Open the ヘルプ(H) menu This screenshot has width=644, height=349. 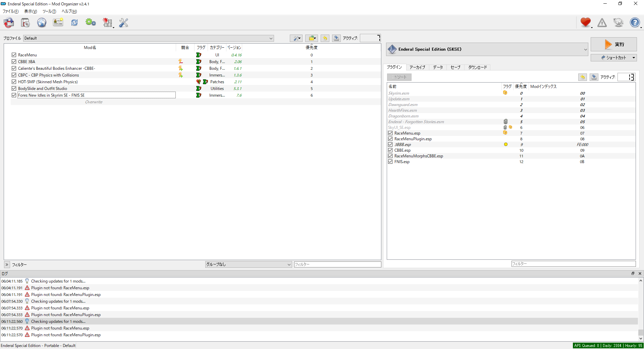click(69, 11)
